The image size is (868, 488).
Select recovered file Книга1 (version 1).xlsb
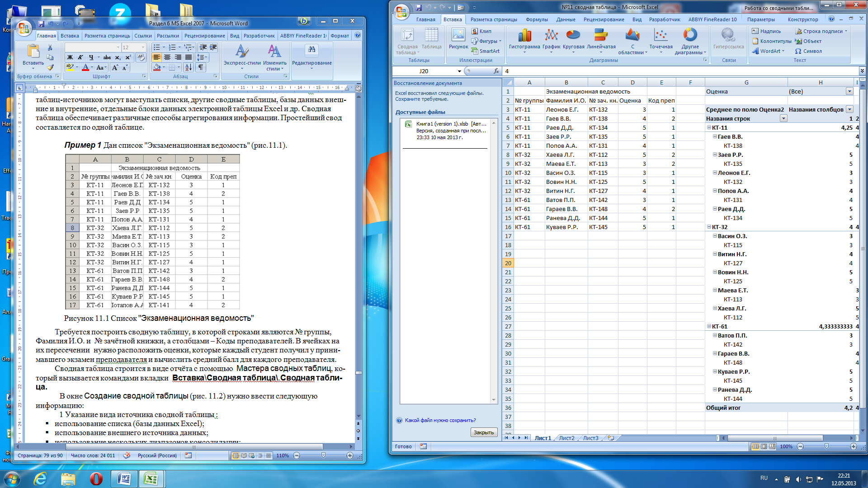[446, 130]
